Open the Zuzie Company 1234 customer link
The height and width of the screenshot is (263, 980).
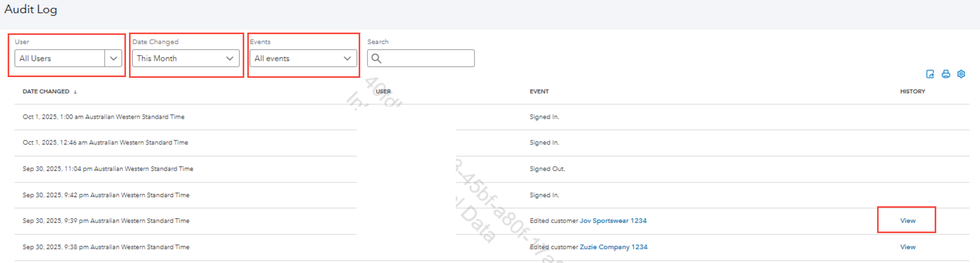[613, 247]
